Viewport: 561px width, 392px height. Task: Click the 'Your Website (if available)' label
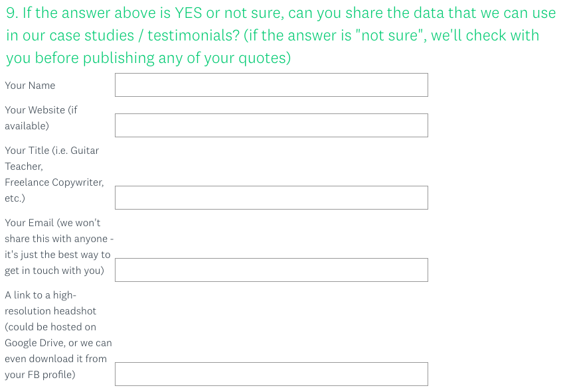pyautogui.click(x=40, y=118)
